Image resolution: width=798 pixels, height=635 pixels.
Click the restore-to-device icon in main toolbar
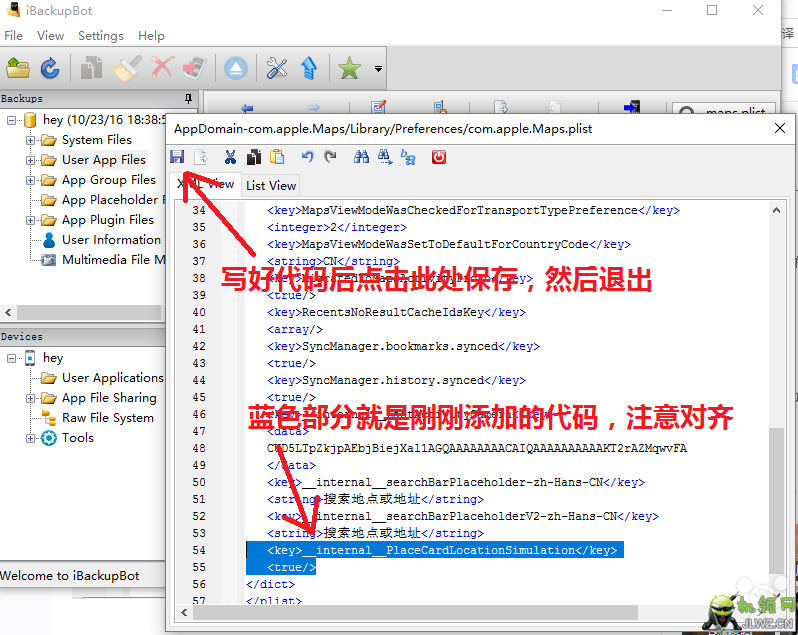click(194, 68)
